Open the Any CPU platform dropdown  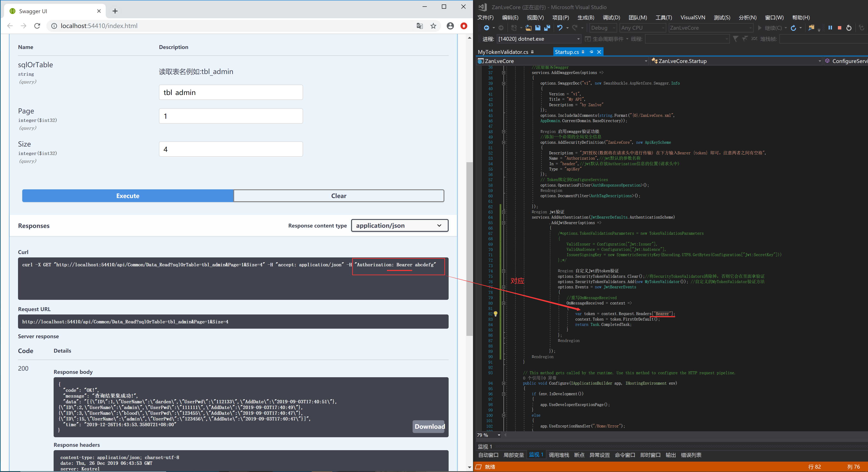pos(643,28)
